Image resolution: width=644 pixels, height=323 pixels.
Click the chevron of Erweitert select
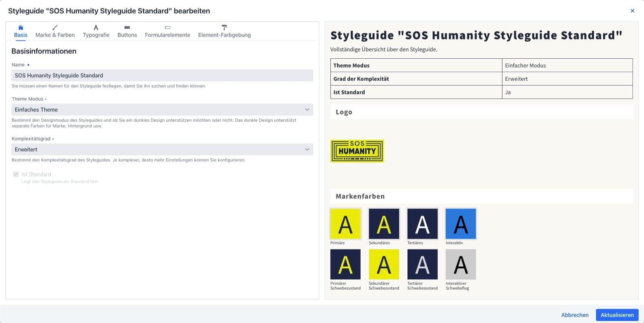coord(307,150)
